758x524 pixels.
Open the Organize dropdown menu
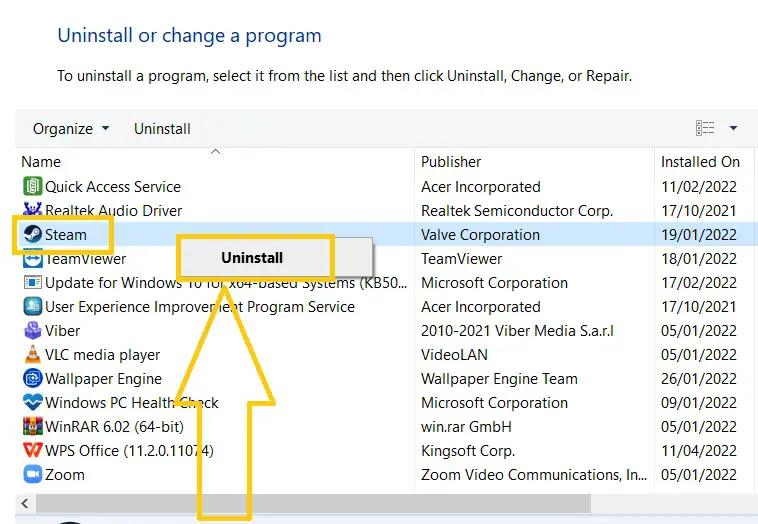[x=71, y=129]
